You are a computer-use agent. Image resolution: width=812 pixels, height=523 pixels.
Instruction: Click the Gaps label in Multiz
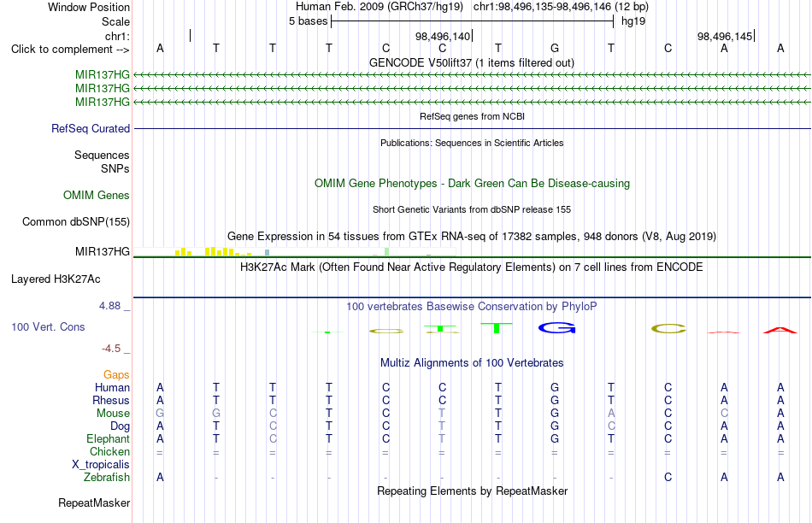point(116,374)
